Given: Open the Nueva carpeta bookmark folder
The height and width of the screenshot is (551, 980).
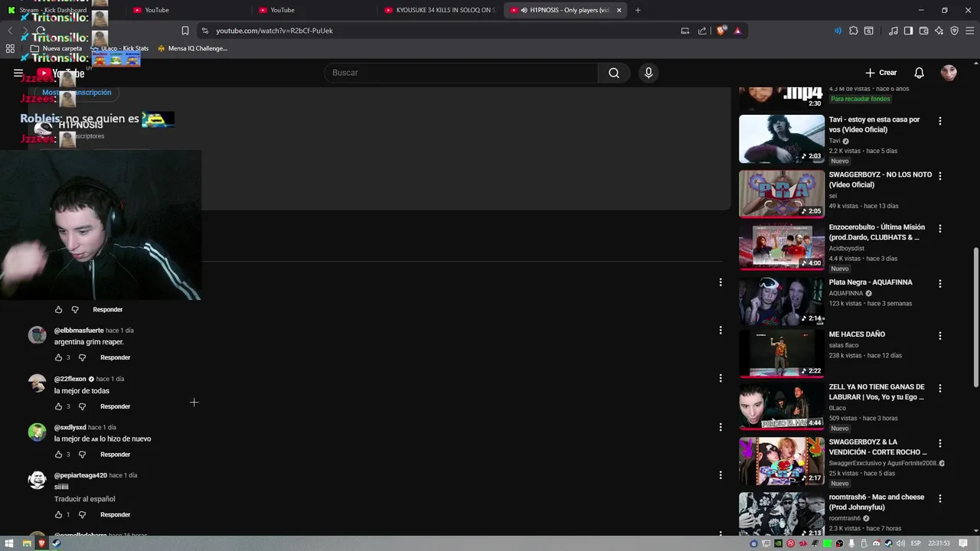Looking at the screenshot, I should (56, 48).
